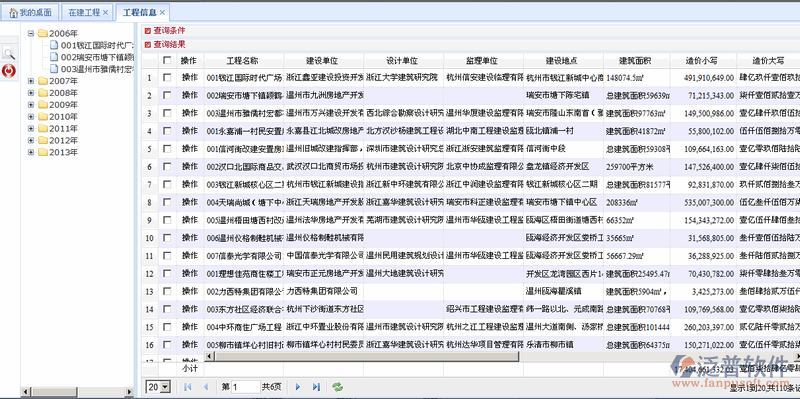Collapse the 查询结果 panel icon

pyautogui.click(x=148, y=45)
